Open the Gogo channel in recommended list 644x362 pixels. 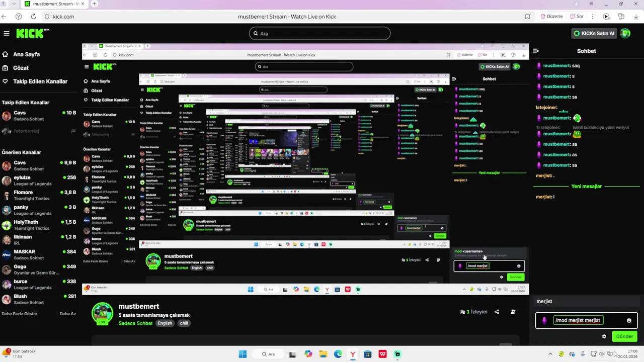pos(39,269)
